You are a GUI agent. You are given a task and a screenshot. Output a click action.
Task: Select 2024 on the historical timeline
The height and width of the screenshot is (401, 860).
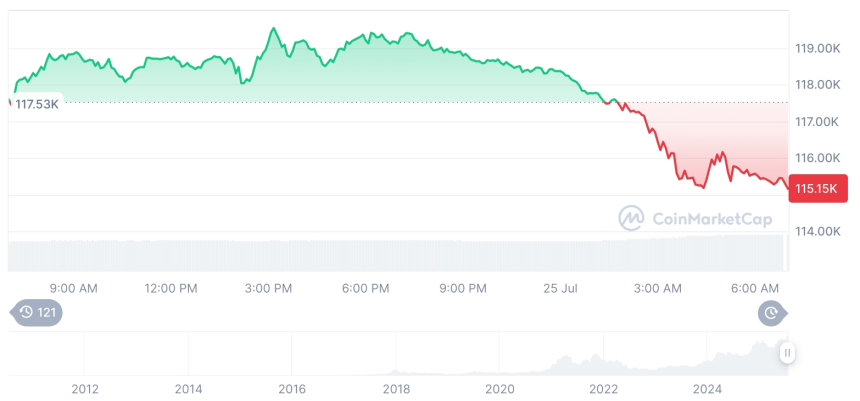pyautogui.click(x=707, y=388)
